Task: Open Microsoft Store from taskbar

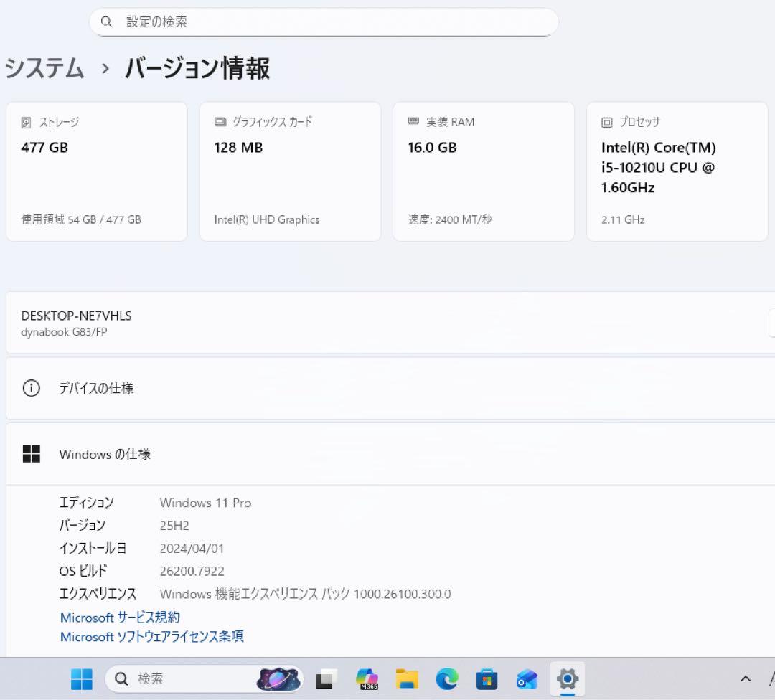Action: 487,679
